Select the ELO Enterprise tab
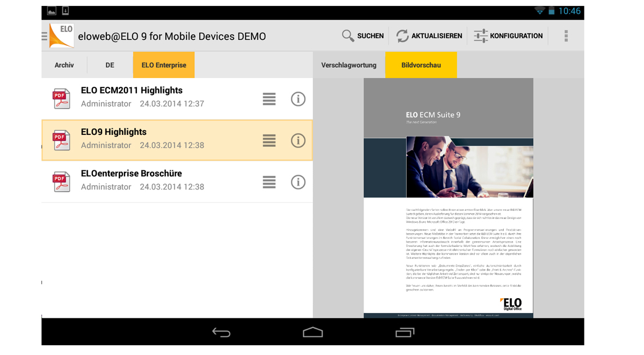This screenshot has height=355, width=644. [164, 65]
